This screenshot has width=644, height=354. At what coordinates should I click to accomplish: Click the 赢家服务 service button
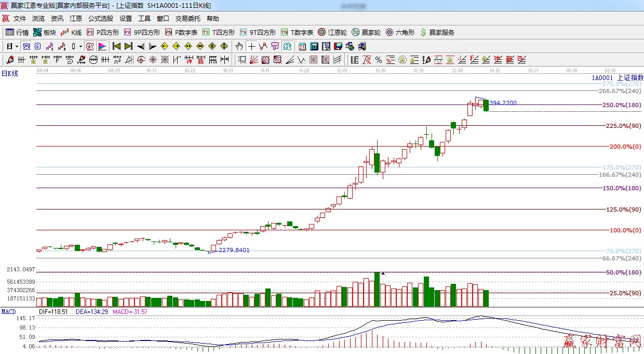click(437, 32)
